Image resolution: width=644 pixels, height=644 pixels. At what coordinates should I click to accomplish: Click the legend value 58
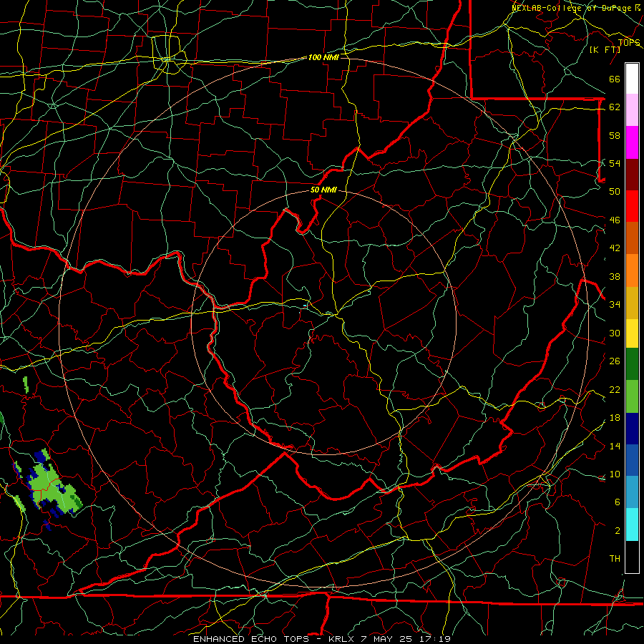[x=615, y=135]
